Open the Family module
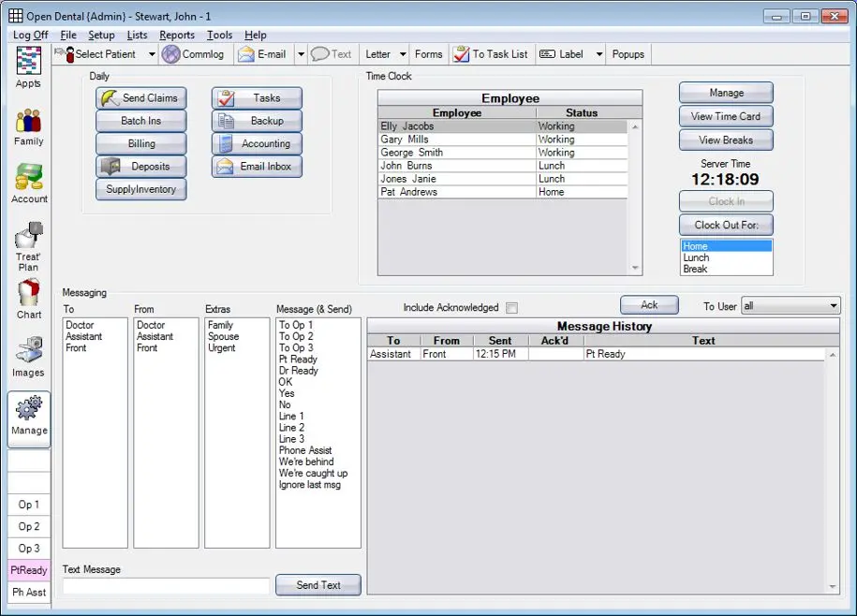 (x=28, y=128)
